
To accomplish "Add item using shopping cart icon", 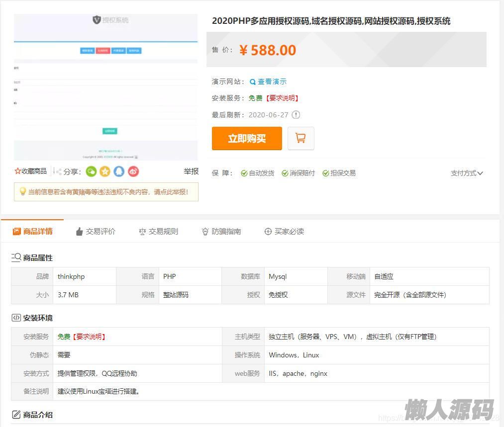I will pyautogui.click(x=301, y=138).
